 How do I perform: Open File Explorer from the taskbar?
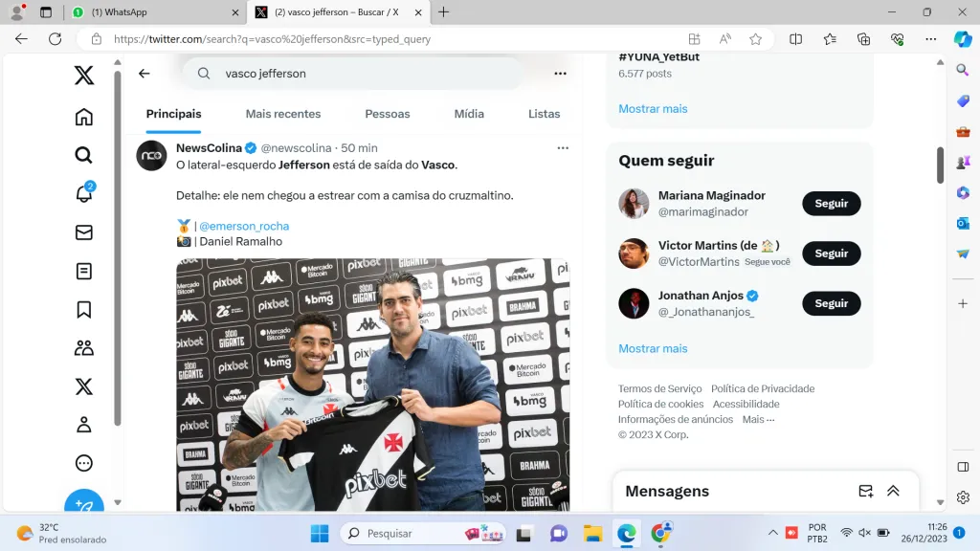pyautogui.click(x=592, y=533)
